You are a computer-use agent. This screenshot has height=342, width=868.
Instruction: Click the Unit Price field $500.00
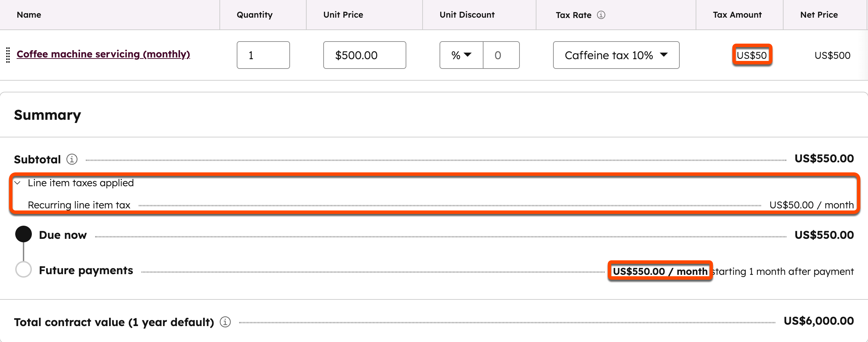[364, 55]
